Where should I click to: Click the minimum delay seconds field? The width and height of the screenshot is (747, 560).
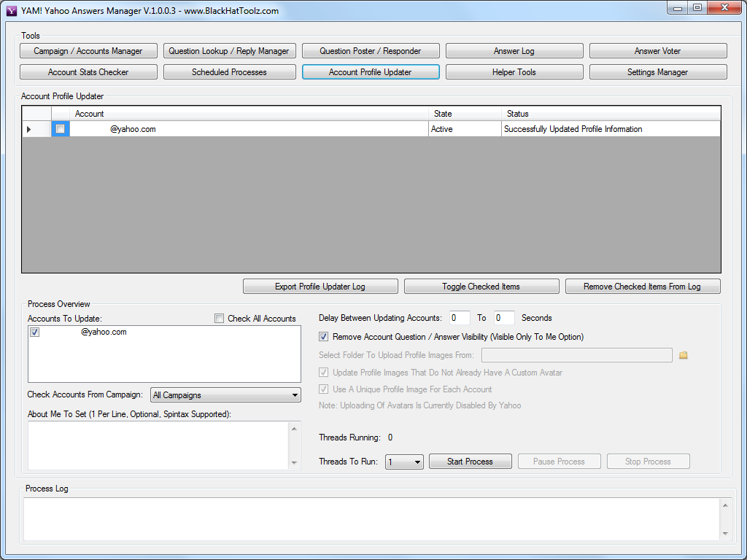pyautogui.click(x=460, y=318)
